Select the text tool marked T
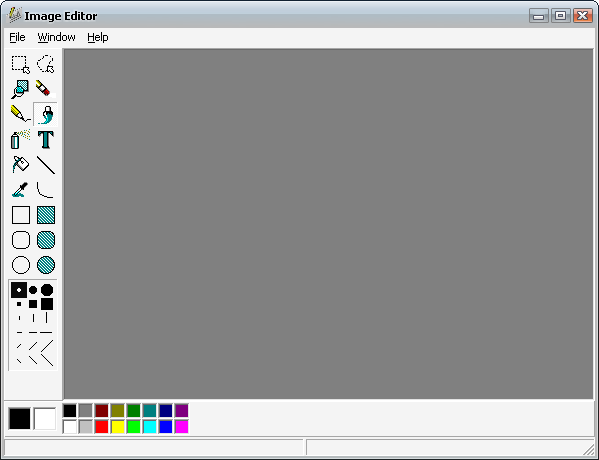 click(x=45, y=139)
